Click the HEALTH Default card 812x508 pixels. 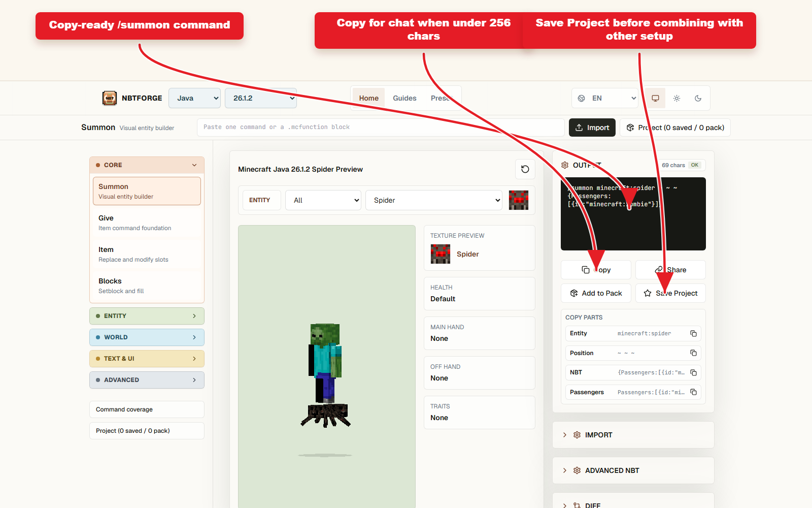pos(480,294)
